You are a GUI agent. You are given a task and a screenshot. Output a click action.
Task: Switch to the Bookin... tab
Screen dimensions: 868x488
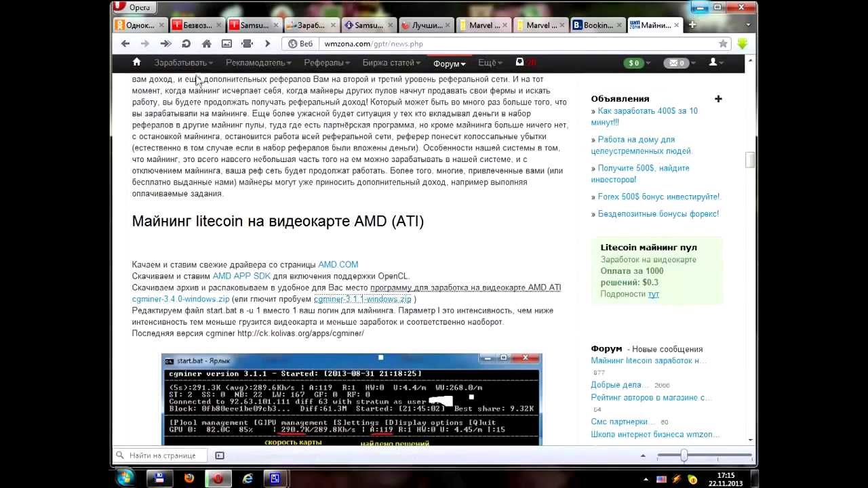tap(594, 25)
